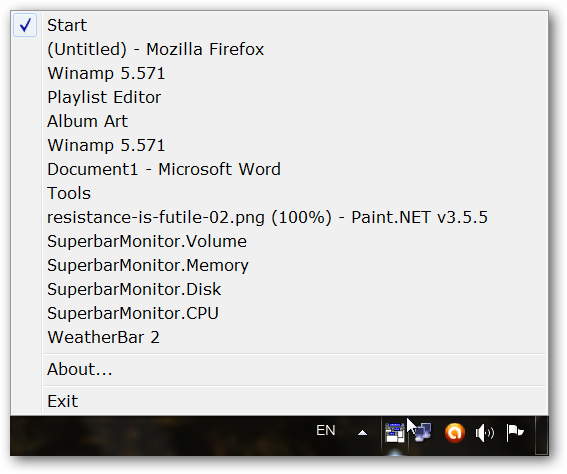Open the volume speaker tray icon
The width and height of the screenshot is (567, 474).
pyautogui.click(x=485, y=433)
